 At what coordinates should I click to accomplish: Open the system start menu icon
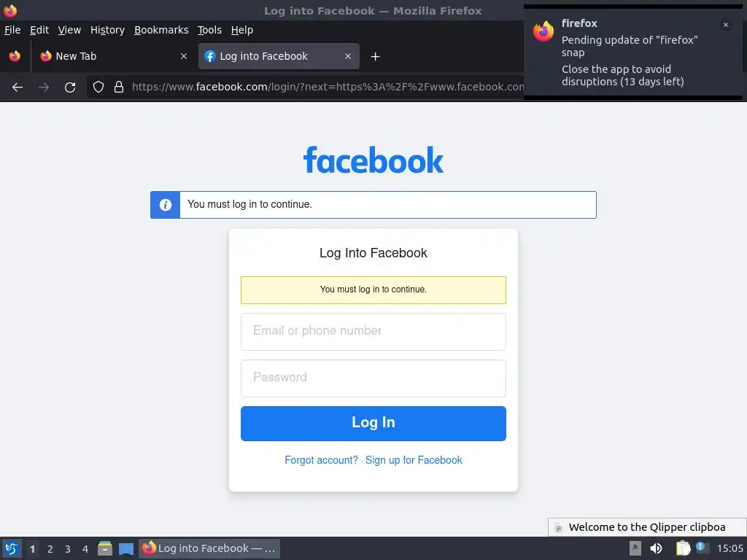click(12, 548)
